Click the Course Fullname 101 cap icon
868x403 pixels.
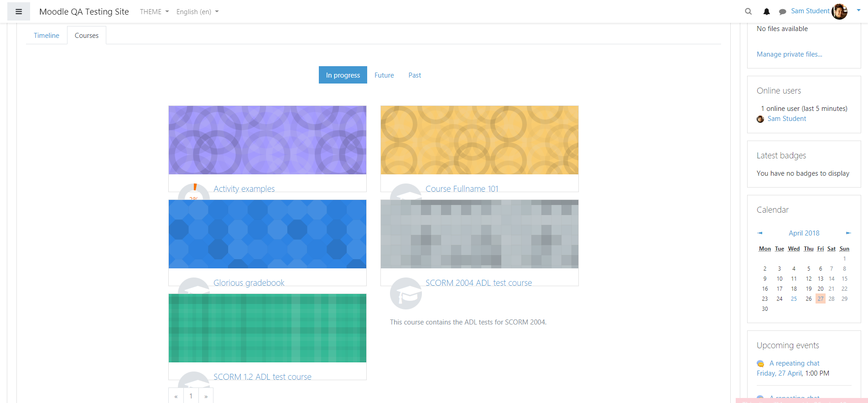(x=406, y=192)
